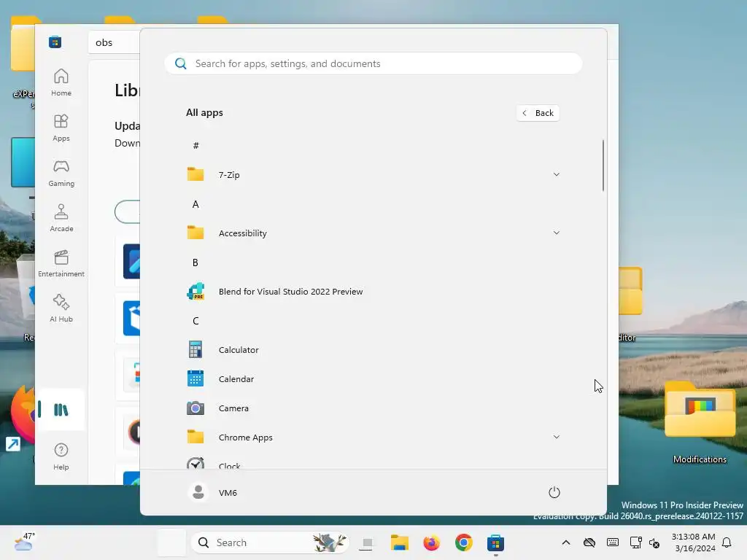
Task: Select Library icon in Store sidebar
Action: (61, 410)
